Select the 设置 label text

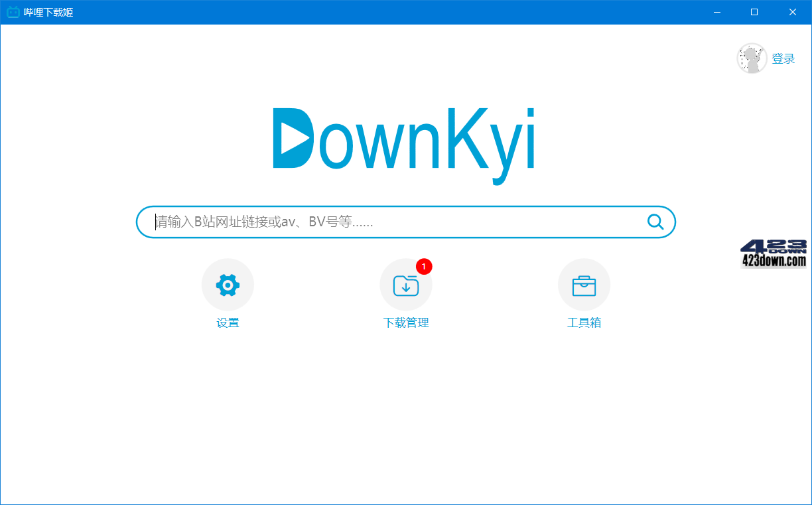pyautogui.click(x=228, y=323)
